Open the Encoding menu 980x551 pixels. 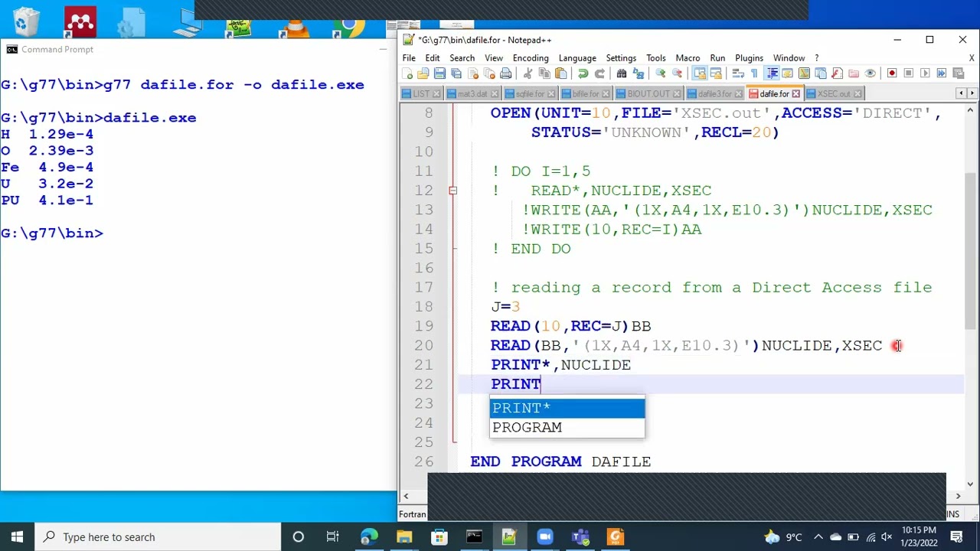tap(531, 58)
